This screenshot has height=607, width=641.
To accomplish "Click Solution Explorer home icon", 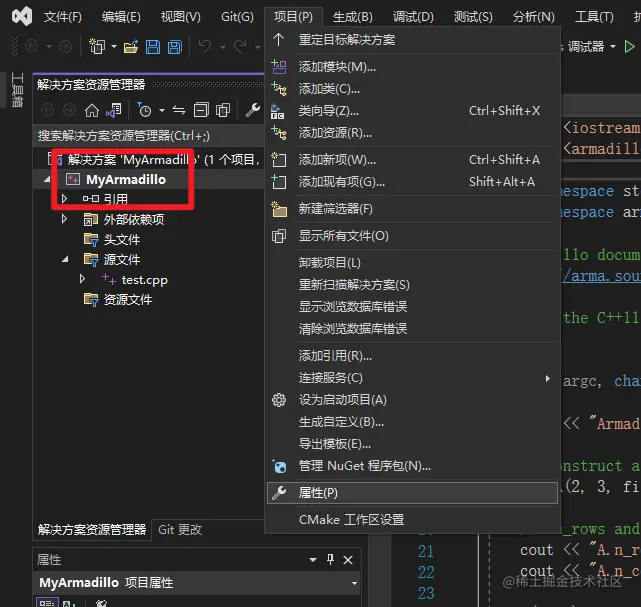I will [x=92, y=110].
